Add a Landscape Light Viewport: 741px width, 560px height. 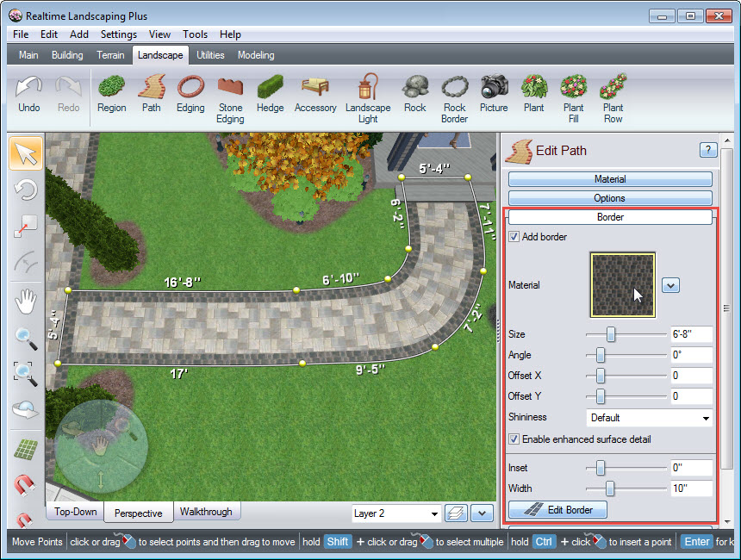click(x=368, y=99)
